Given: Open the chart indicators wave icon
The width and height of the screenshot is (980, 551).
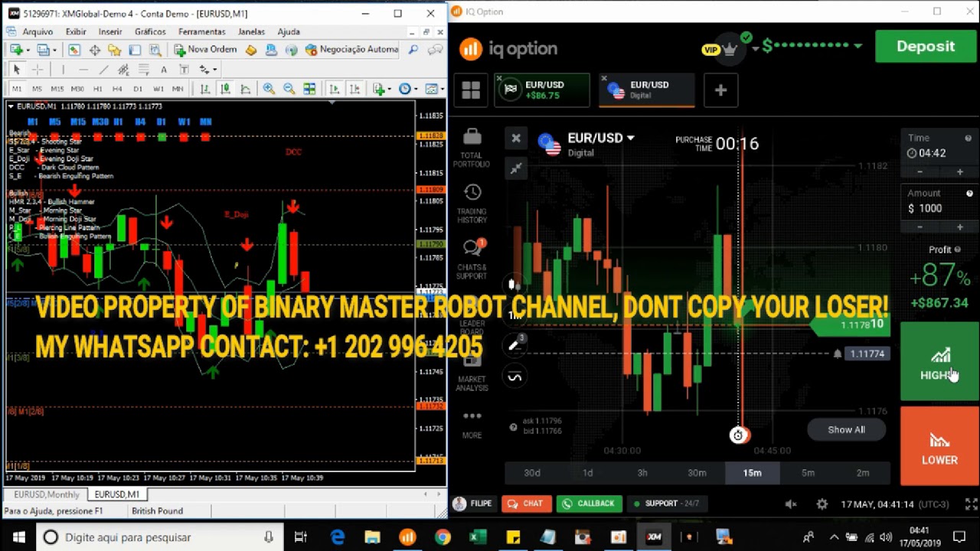Looking at the screenshot, I should click(515, 377).
